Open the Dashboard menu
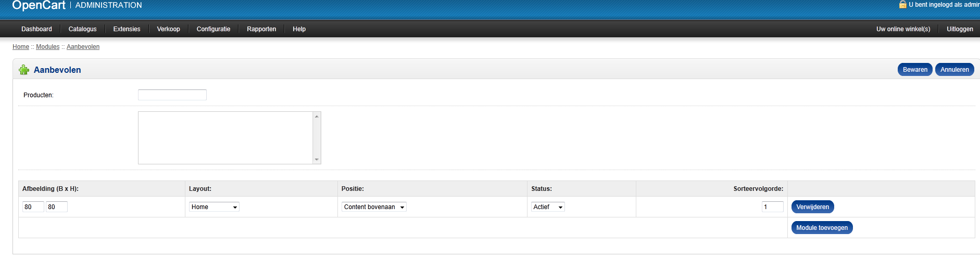 click(36, 29)
